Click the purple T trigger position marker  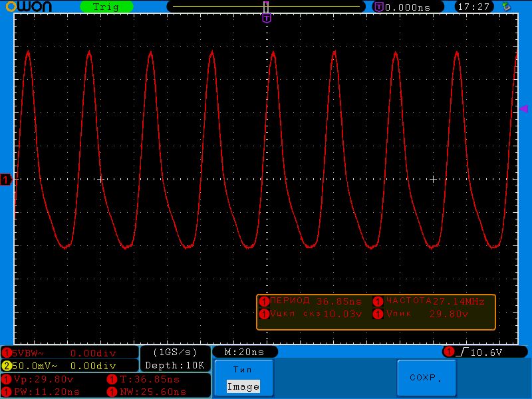point(267,19)
